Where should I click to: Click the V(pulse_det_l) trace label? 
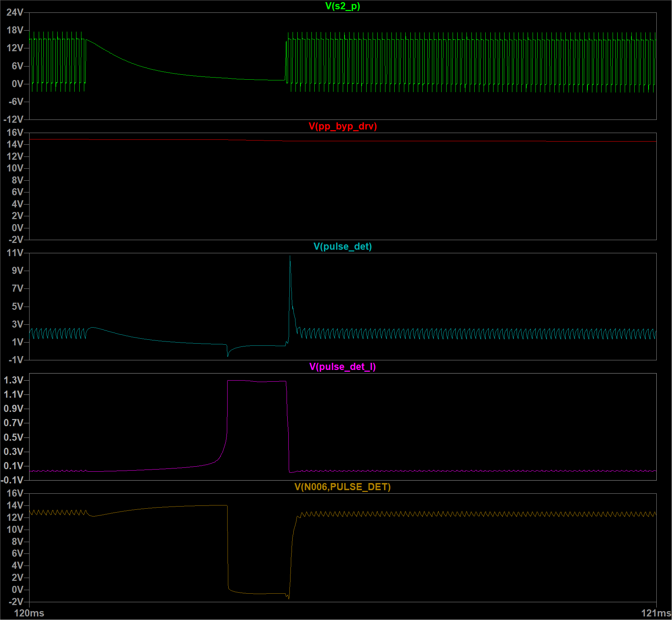pyautogui.click(x=342, y=367)
